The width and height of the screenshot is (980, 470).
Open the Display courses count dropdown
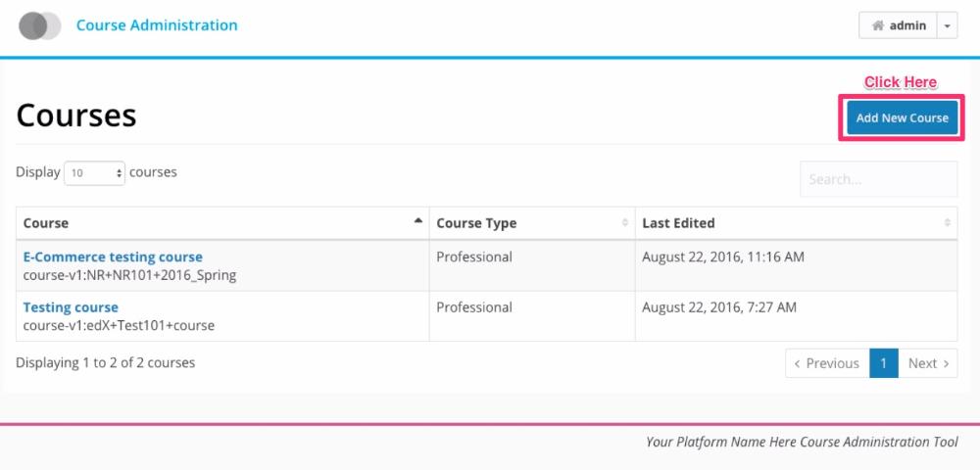(x=94, y=173)
